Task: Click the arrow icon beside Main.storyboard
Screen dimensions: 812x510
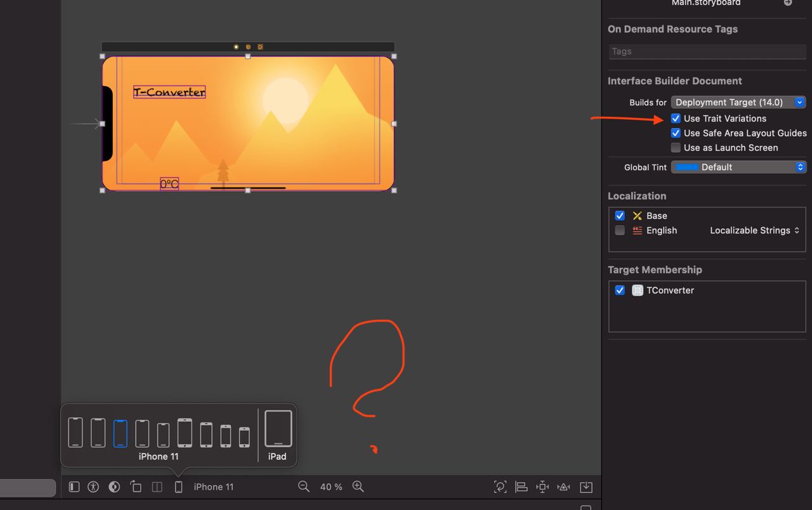Action: coord(788,3)
